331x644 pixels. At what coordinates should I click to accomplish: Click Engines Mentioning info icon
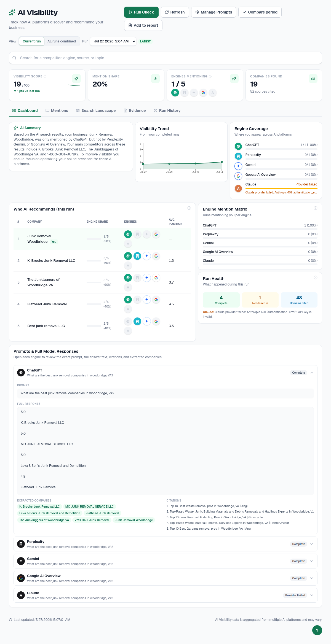[x=210, y=76]
